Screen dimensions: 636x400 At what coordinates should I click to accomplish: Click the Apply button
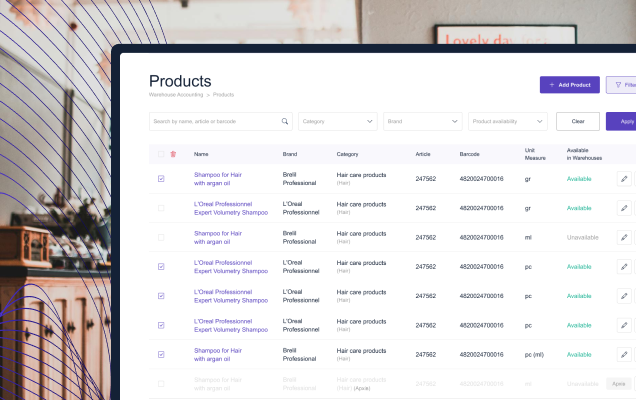(621, 121)
